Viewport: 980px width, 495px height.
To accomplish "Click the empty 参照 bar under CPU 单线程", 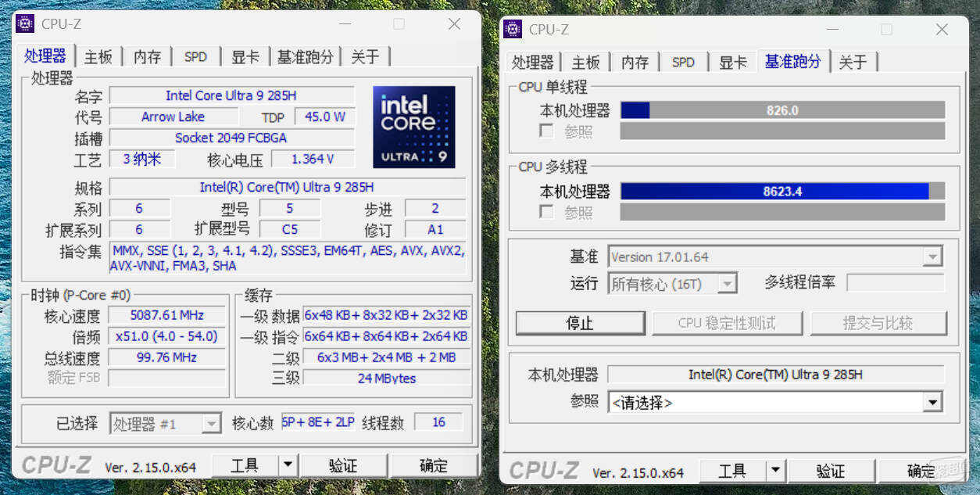I will 782,131.
